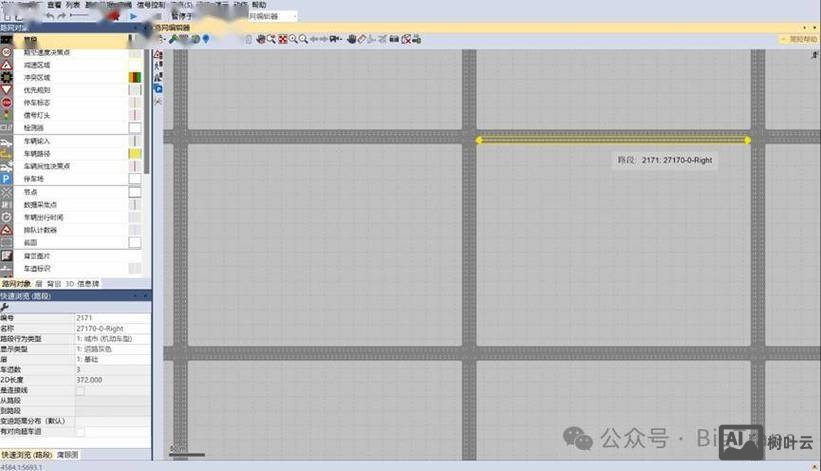
Task: Open the 路段行为类型 value dropdown
Action: [113, 339]
